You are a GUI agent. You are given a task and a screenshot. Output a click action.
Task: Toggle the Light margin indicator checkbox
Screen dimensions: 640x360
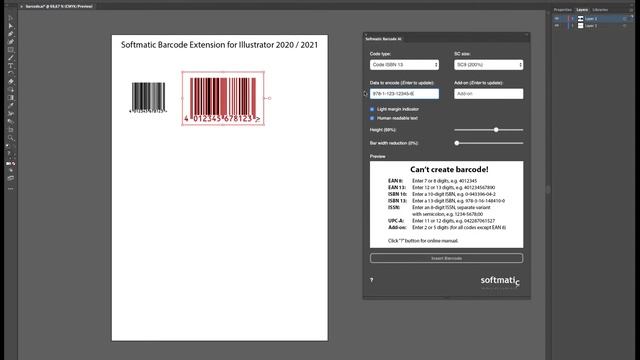(x=372, y=109)
